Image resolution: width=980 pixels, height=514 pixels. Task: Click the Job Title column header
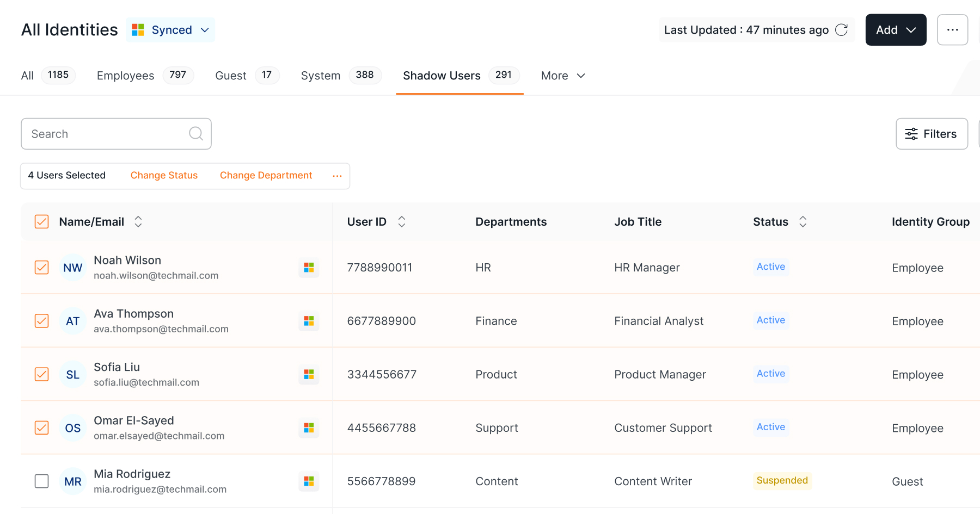(638, 221)
